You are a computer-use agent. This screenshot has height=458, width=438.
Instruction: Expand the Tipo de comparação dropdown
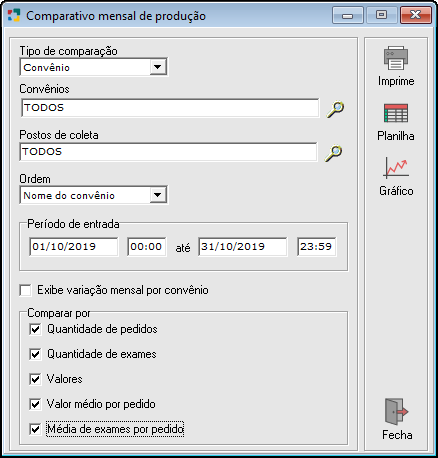(x=158, y=67)
